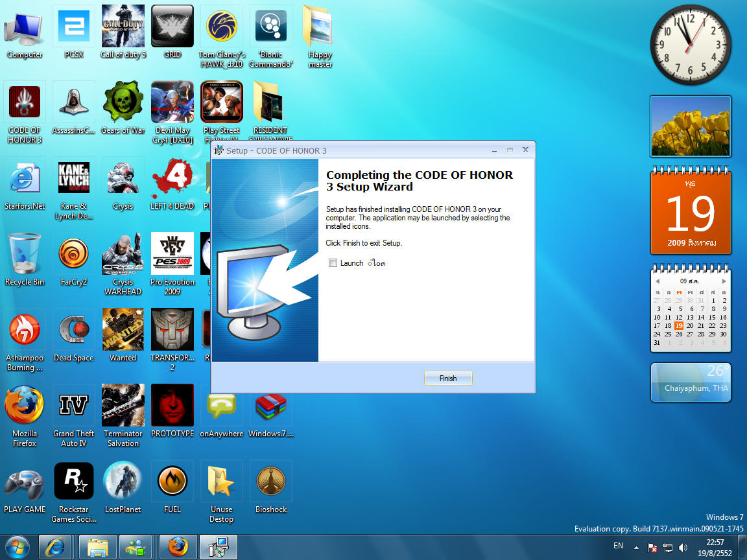The width and height of the screenshot is (747, 560).
Task: Select the Bionic Commando icon
Action: tap(270, 38)
